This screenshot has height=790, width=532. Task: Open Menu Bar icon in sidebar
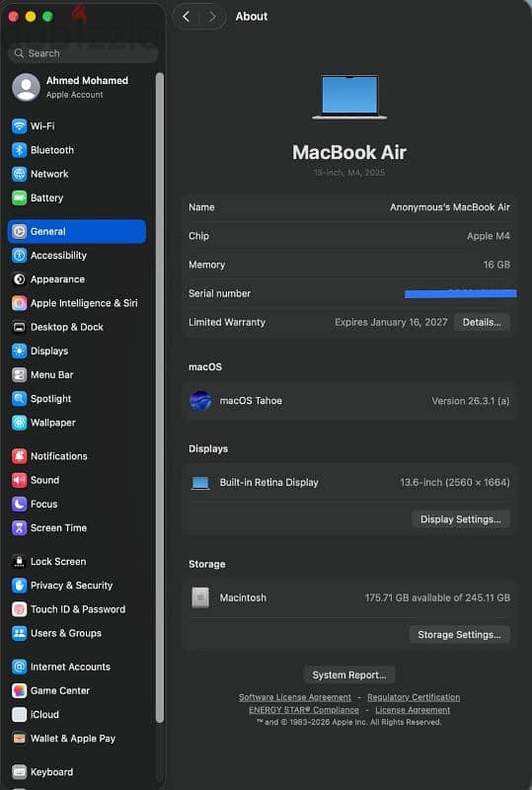coord(19,375)
